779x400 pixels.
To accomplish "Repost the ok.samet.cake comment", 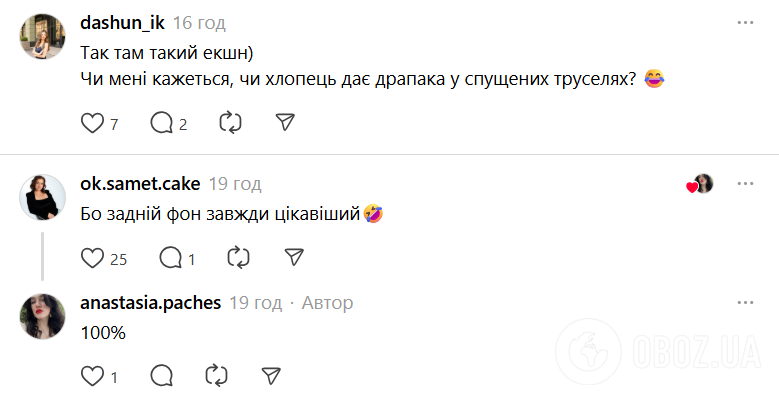I will pyautogui.click(x=238, y=258).
